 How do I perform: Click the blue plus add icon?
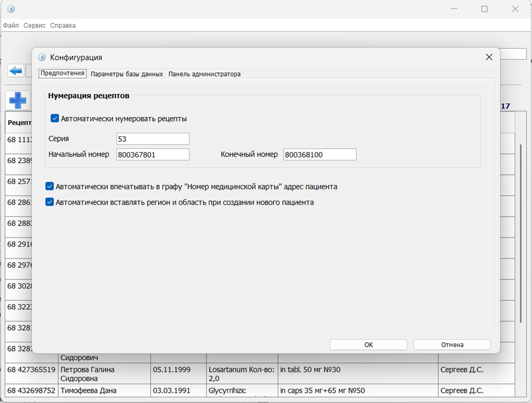18,100
